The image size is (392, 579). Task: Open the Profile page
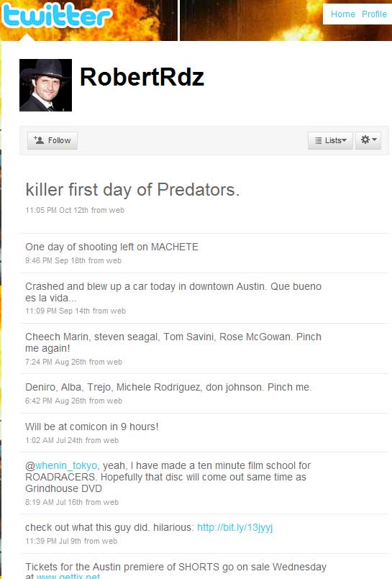pos(374,14)
